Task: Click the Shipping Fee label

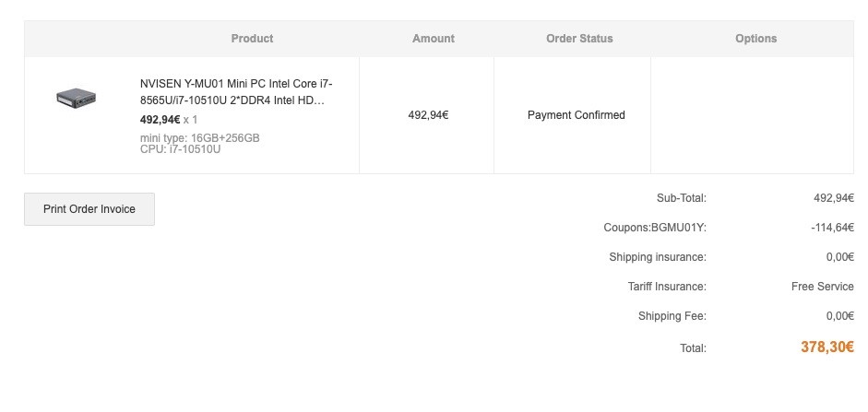Action: 672,316
